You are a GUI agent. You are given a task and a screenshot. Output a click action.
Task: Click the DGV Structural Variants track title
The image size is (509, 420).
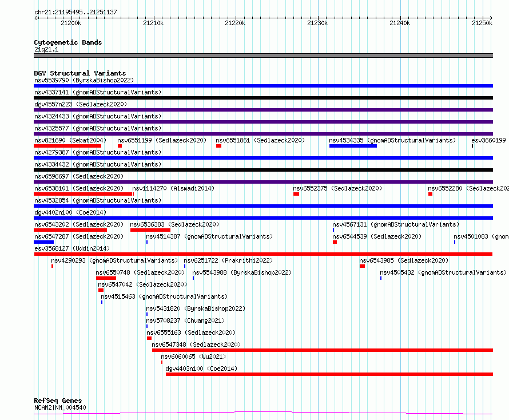pyautogui.click(x=80, y=73)
